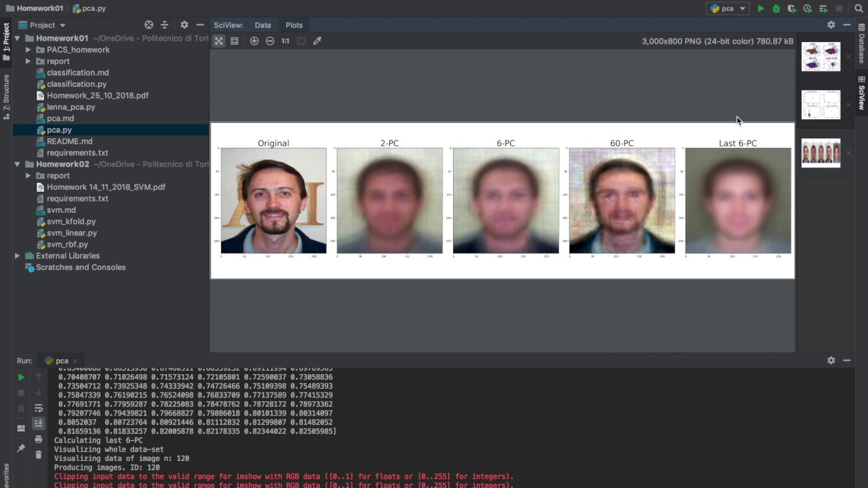Zoom in on the plot image

(x=254, y=41)
